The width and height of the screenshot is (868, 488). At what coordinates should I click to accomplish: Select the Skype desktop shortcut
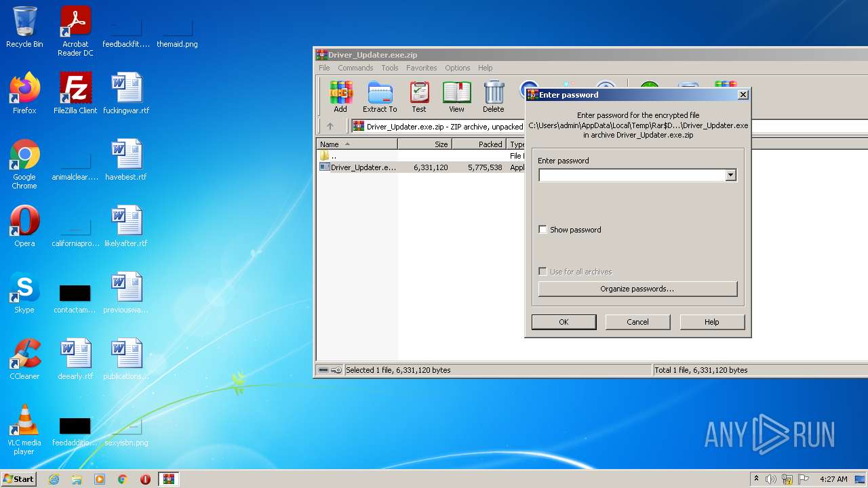(24, 292)
